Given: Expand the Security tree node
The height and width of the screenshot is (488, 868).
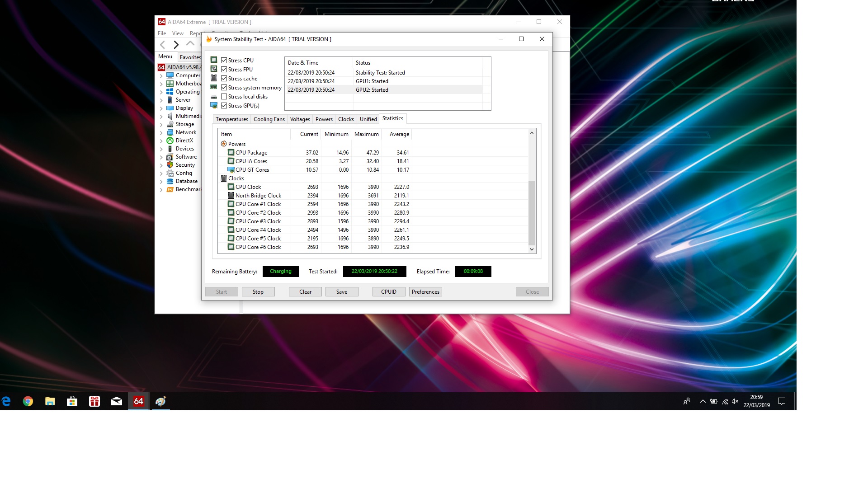Looking at the screenshot, I should (x=161, y=165).
